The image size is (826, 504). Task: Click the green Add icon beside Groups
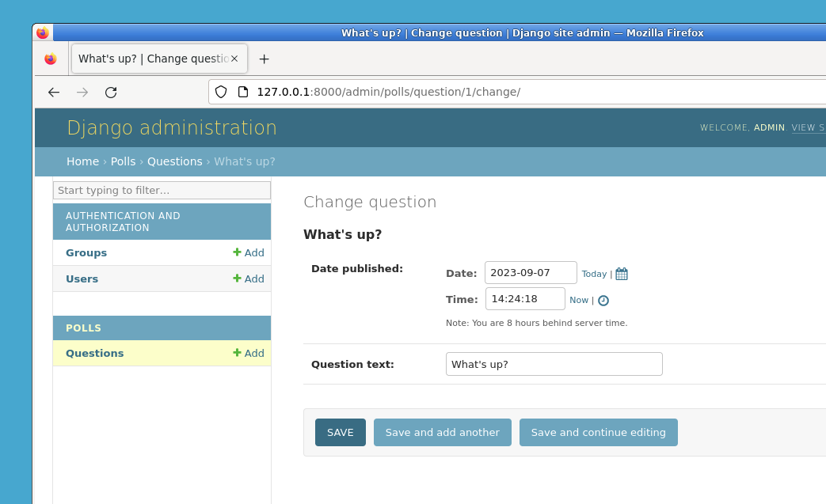[x=236, y=252]
